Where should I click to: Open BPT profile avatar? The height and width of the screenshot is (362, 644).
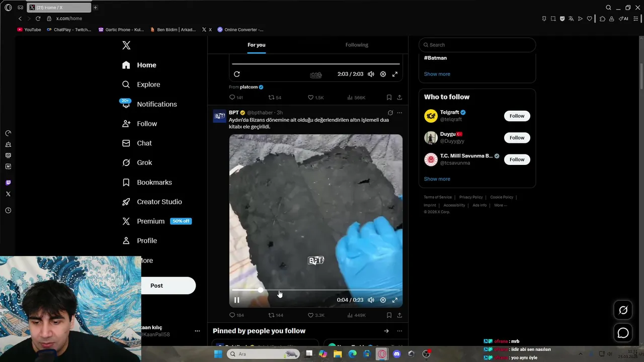coord(220,116)
